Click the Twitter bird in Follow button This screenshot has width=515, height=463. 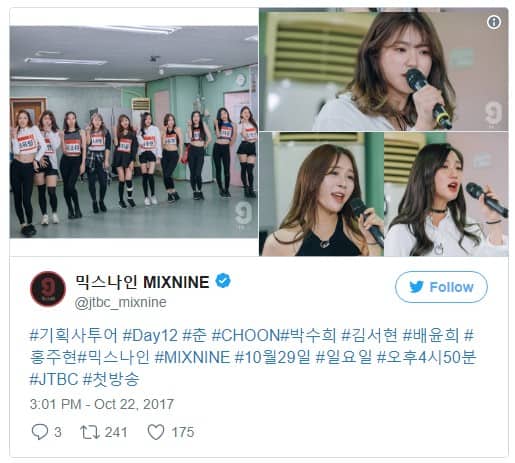click(416, 287)
